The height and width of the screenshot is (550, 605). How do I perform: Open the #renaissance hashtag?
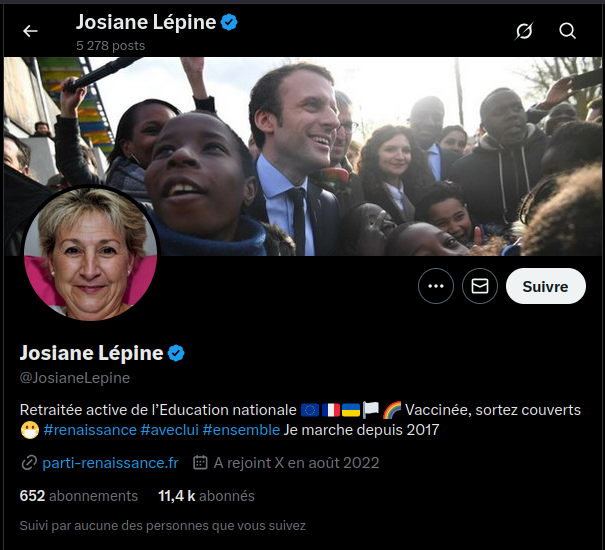(90, 430)
